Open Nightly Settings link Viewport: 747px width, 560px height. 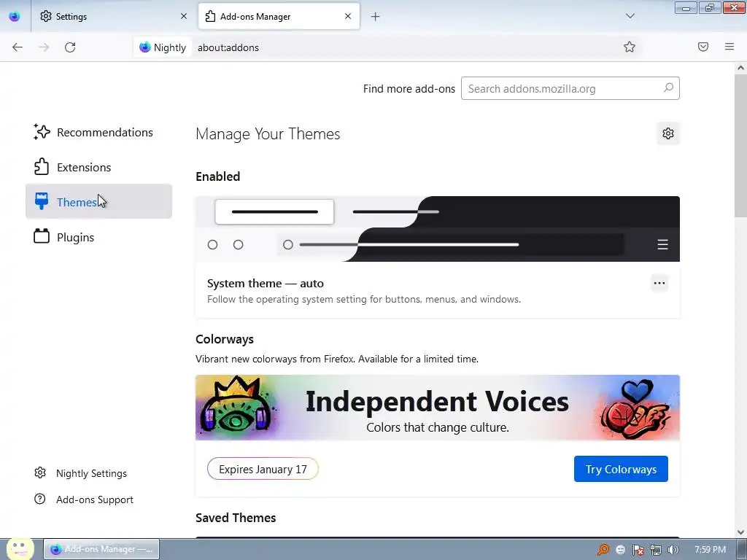pyautogui.click(x=80, y=473)
